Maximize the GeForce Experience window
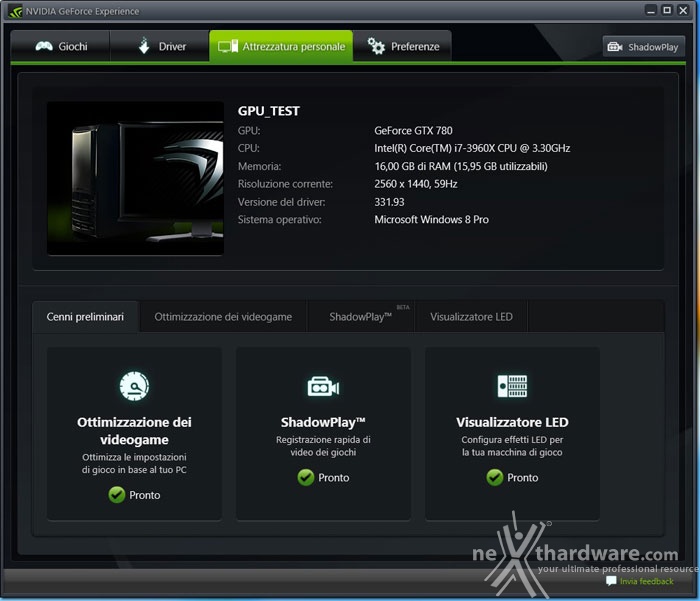The image size is (700, 601). pyautogui.click(x=667, y=10)
